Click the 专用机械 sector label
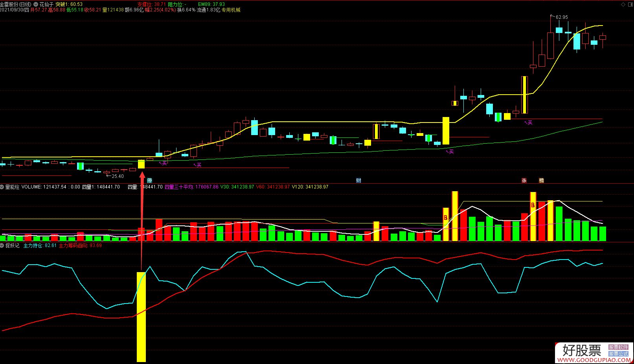This screenshot has height=364, width=634. [x=231, y=10]
